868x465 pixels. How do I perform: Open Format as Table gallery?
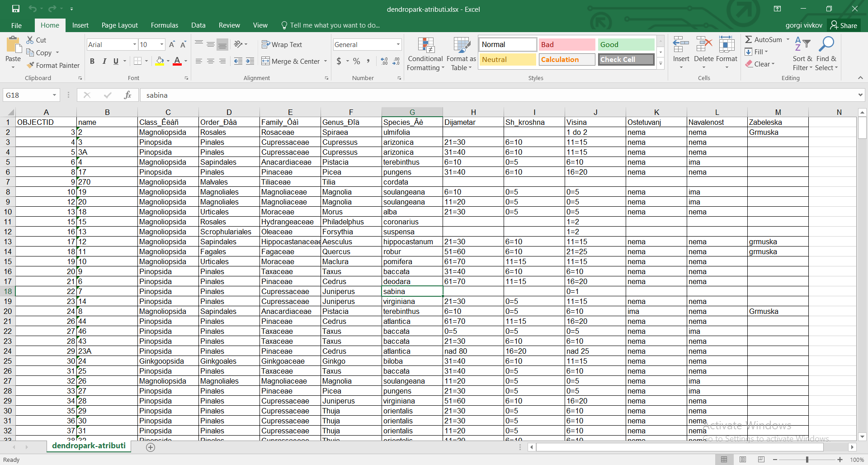click(461, 54)
